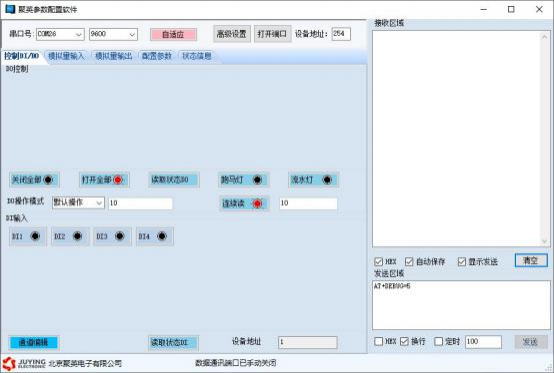Viewport: 554px width, 373px height.
Task: Click the JUYING company logo
Action: click(x=24, y=363)
